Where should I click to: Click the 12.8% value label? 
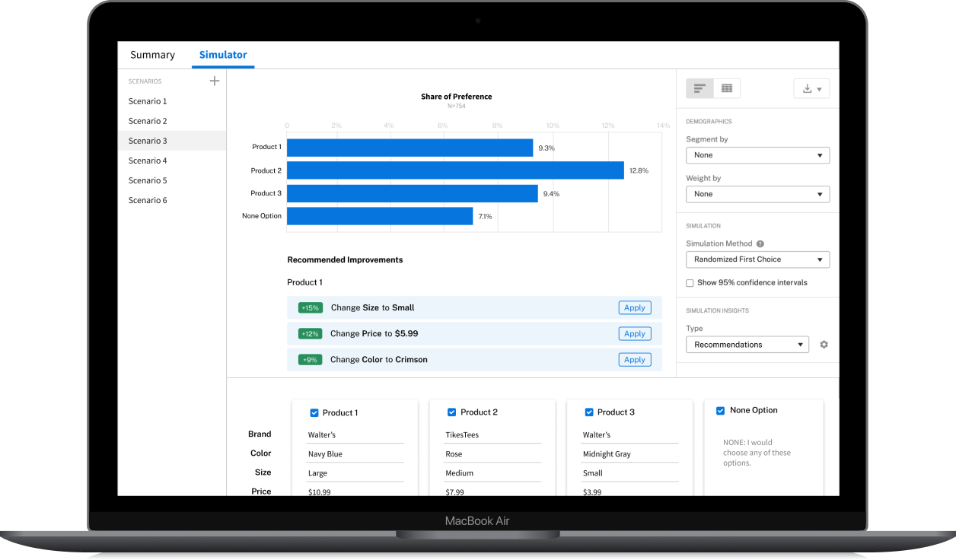pos(639,171)
